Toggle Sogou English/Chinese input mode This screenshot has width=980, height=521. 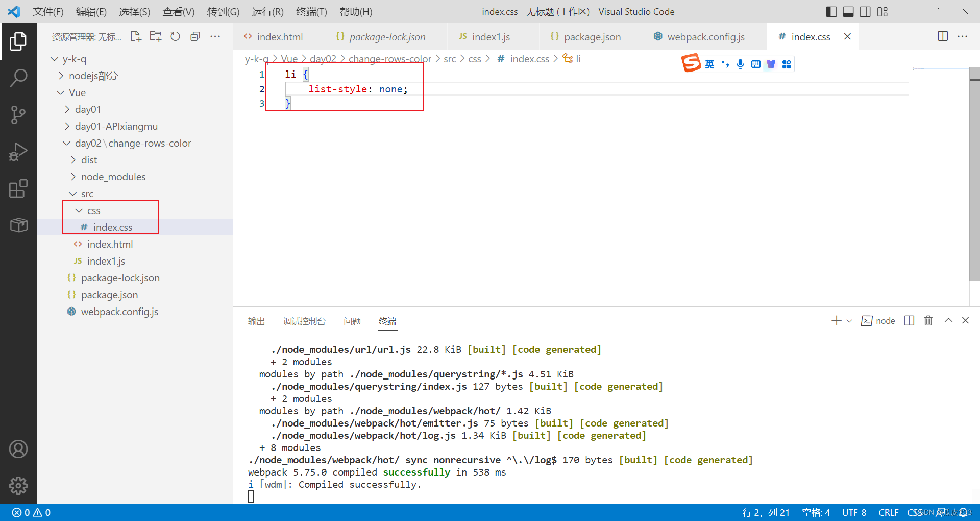pyautogui.click(x=709, y=64)
